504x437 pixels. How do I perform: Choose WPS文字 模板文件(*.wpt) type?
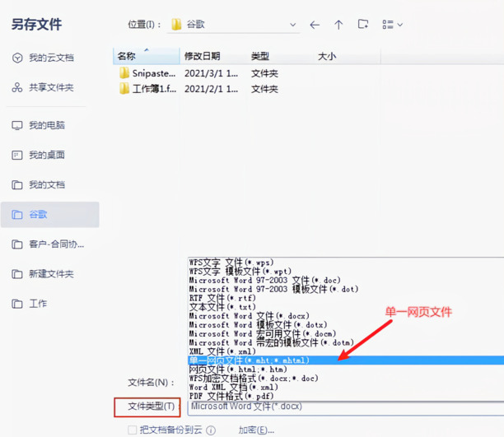pyautogui.click(x=346, y=272)
